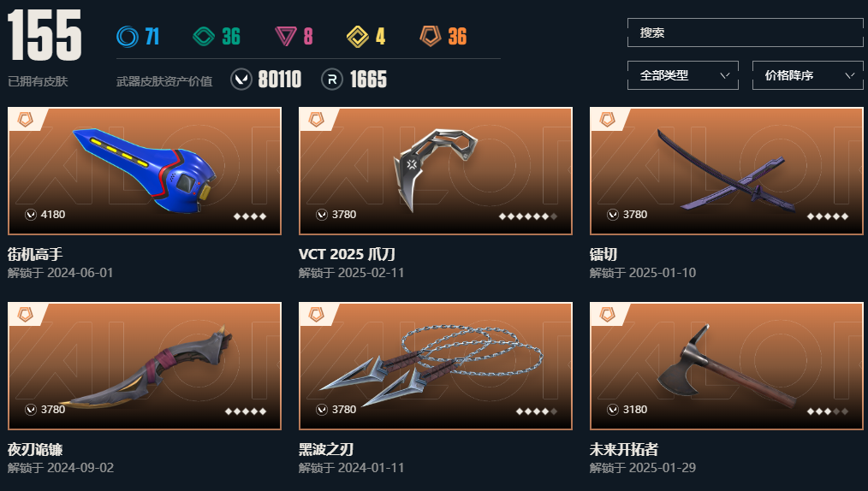868x491 pixels.
Task: Select the 夜刃诡镰 knife card
Action: 145,366
